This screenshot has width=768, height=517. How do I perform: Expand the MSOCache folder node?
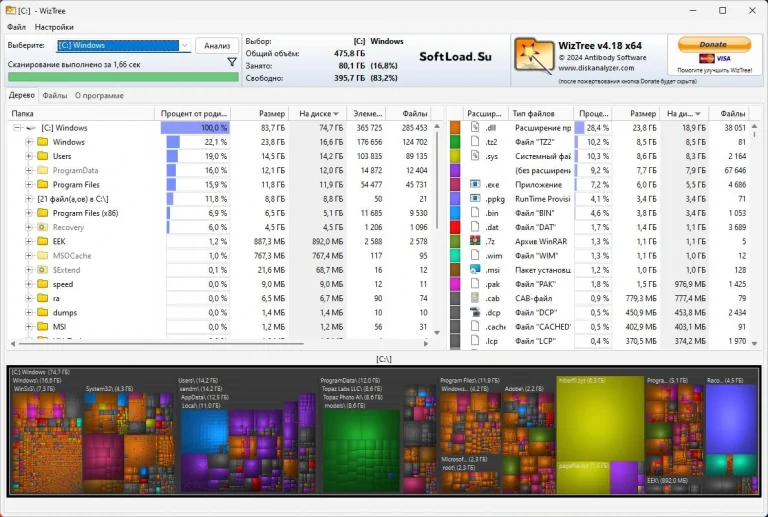tap(28, 256)
